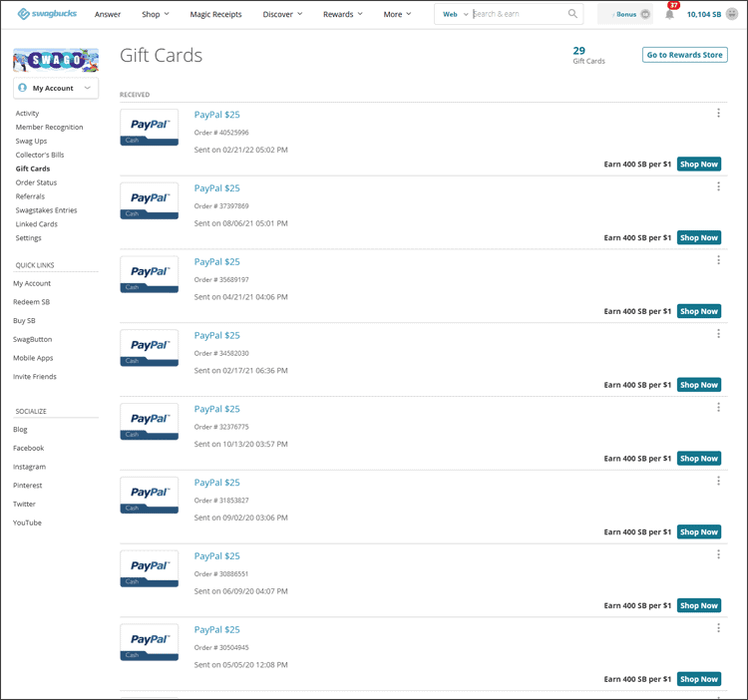Open Linked Cards
The image size is (748, 700).
(36, 223)
